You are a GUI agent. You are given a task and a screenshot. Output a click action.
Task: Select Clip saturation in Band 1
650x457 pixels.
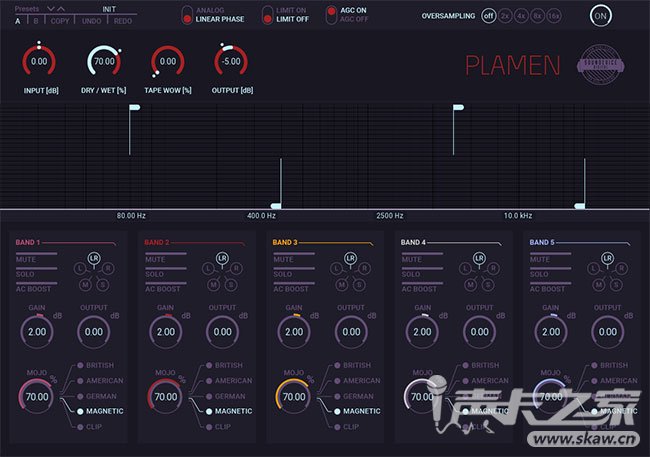coord(89,427)
